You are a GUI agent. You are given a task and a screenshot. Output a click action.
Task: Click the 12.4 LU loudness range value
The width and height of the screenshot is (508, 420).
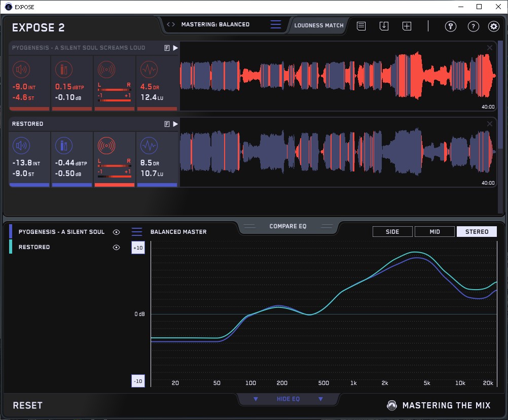152,97
